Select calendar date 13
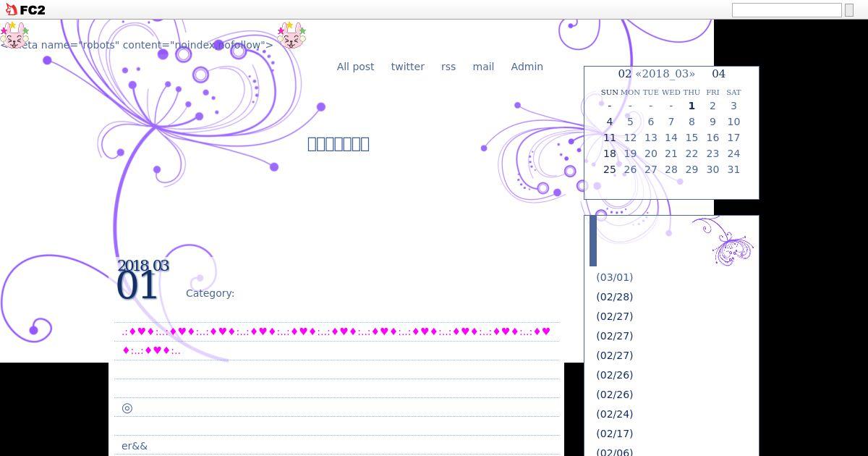 click(651, 138)
